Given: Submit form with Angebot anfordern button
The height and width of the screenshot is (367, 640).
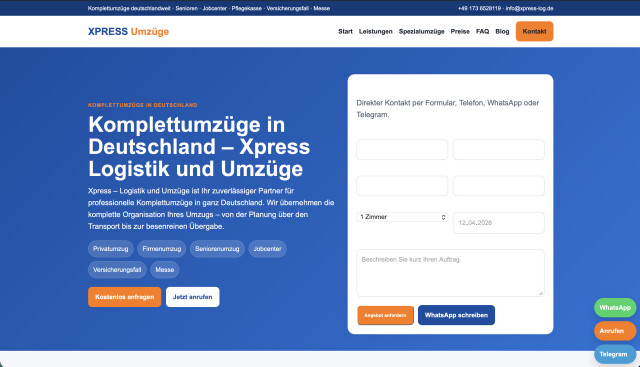Looking at the screenshot, I should click(x=385, y=315).
